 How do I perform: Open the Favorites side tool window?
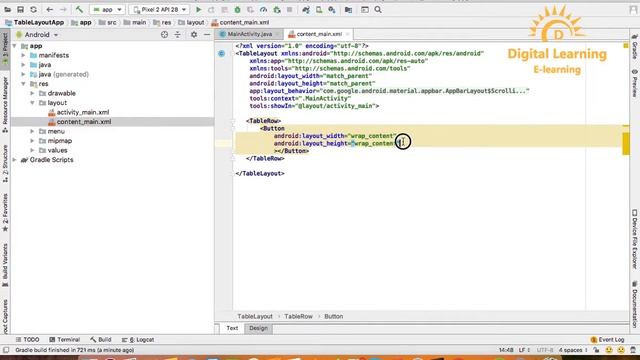[x=5, y=212]
